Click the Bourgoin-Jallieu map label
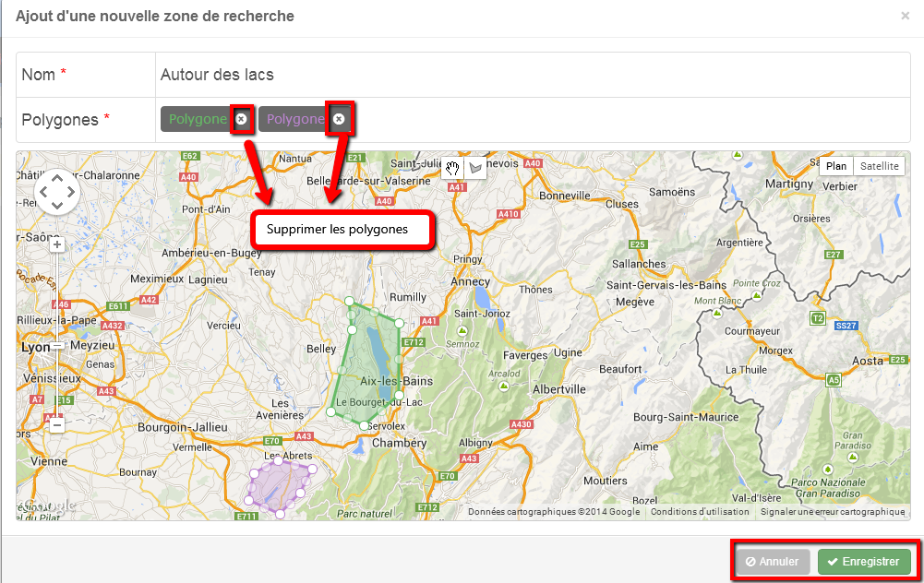 click(x=182, y=427)
